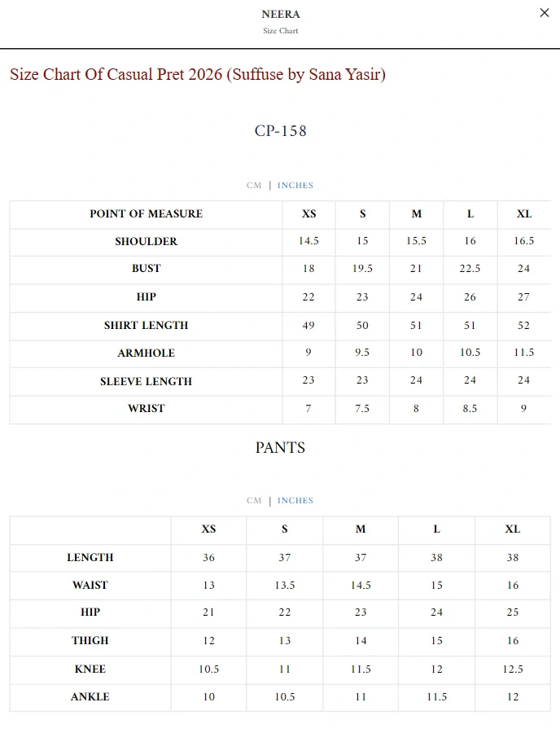Click the PANTS section heading
The image size is (560, 733).
[280, 448]
